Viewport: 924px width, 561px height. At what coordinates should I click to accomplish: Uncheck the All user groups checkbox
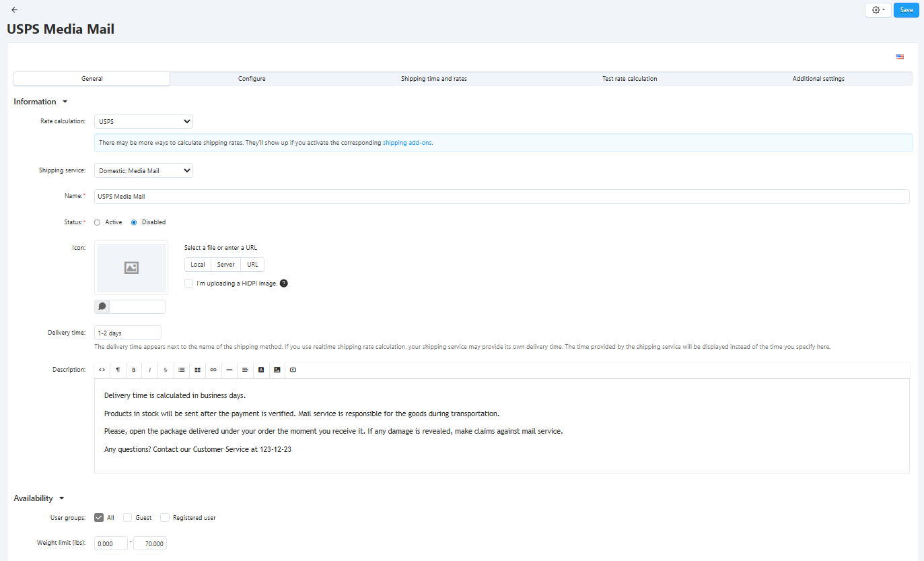(x=99, y=518)
